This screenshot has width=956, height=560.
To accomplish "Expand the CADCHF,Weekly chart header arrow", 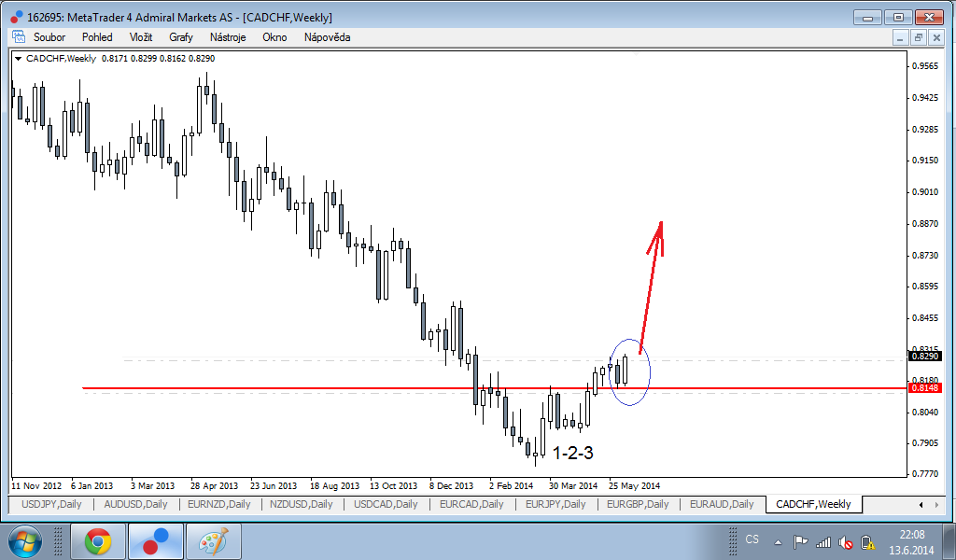I will pyautogui.click(x=19, y=59).
